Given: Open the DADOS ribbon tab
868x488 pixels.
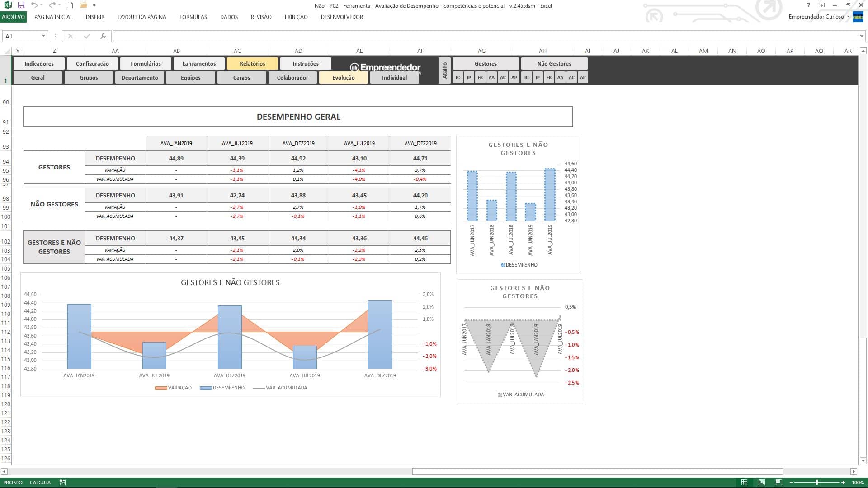Looking at the screenshot, I should pyautogui.click(x=229, y=17).
